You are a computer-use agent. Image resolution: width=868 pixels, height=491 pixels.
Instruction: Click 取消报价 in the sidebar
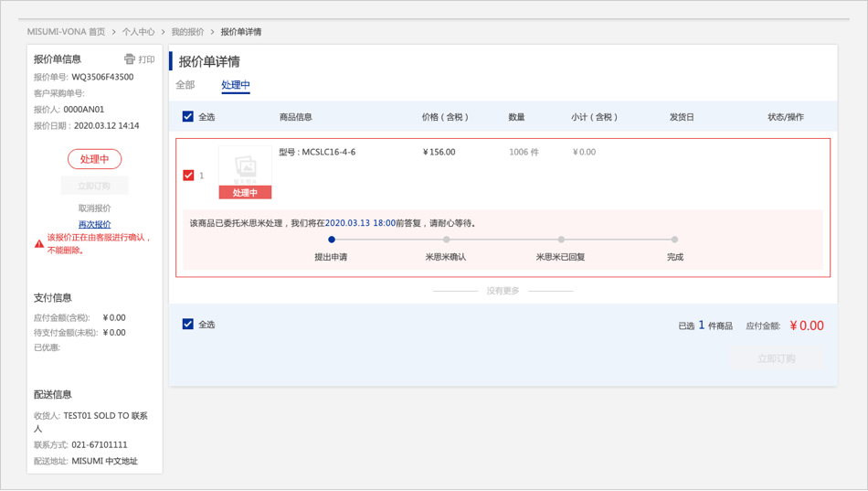point(94,208)
